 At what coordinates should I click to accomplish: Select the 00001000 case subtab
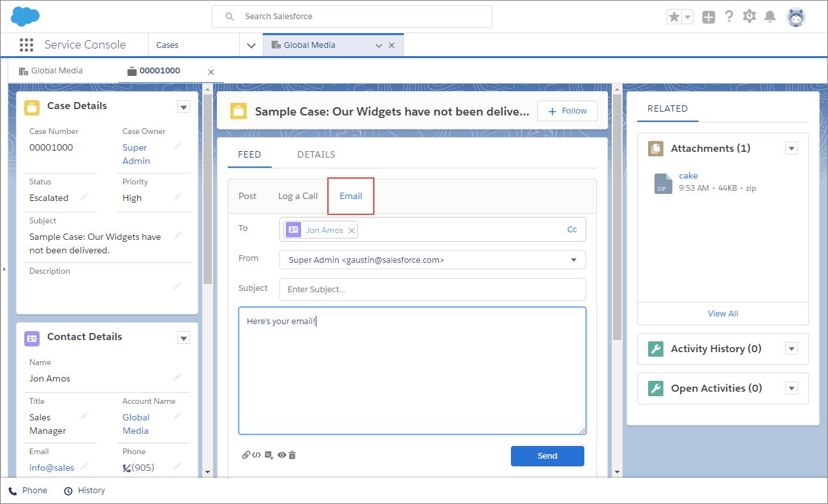pos(154,71)
